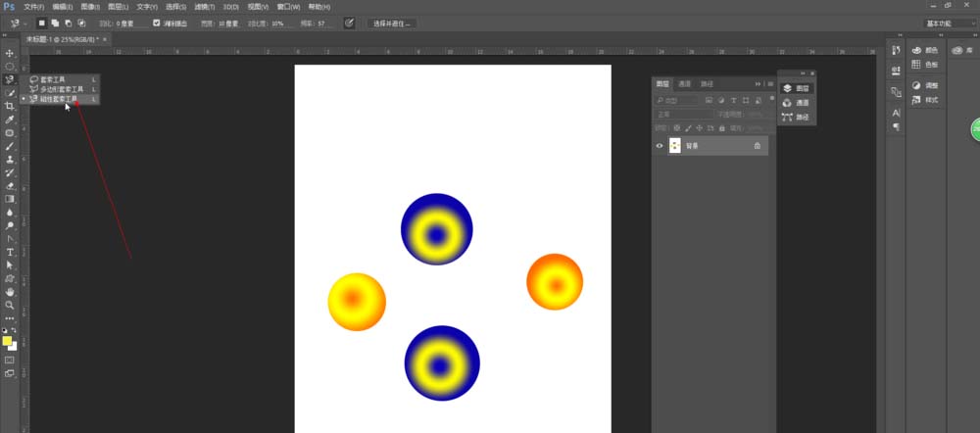The image size is (980, 433).
Task: Enable the new selection mode button
Action: click(x=41, y=23)
